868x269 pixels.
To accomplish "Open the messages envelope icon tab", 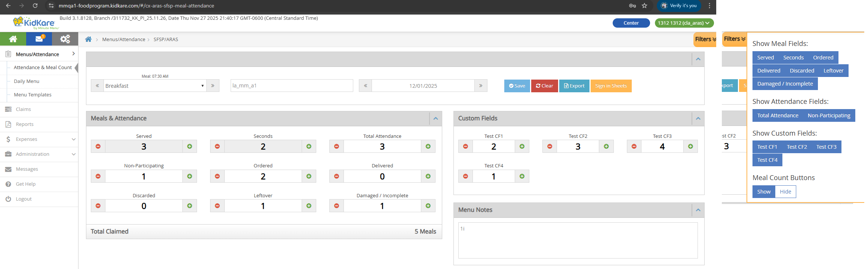I will click(39, 39).
